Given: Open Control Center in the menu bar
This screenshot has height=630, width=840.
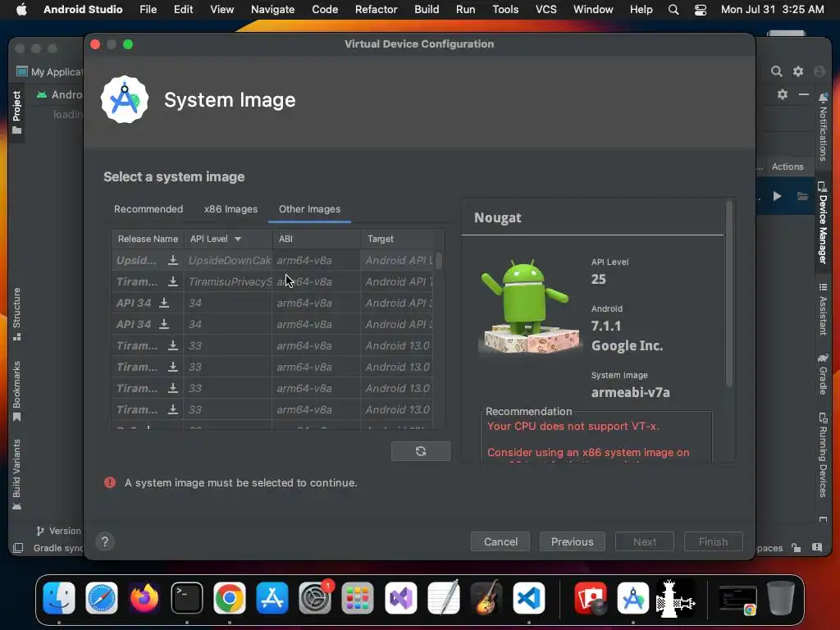Looking at the screenshot, I should [701, 10].
